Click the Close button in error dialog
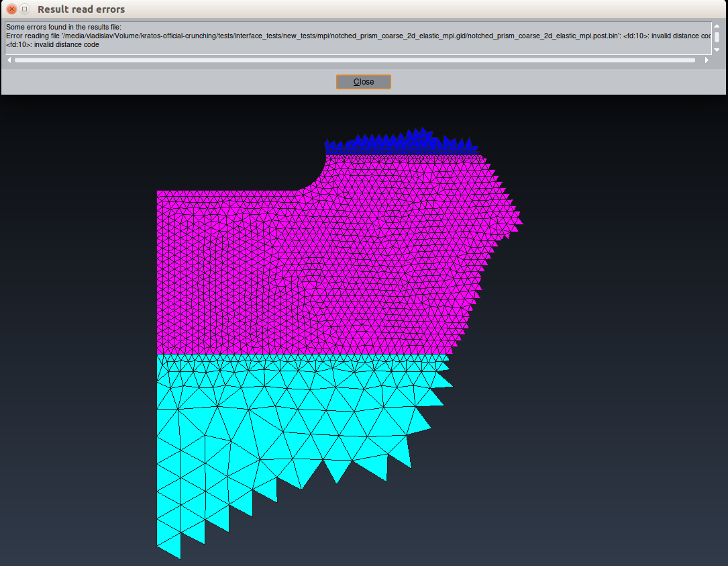 tap(364, 82)
